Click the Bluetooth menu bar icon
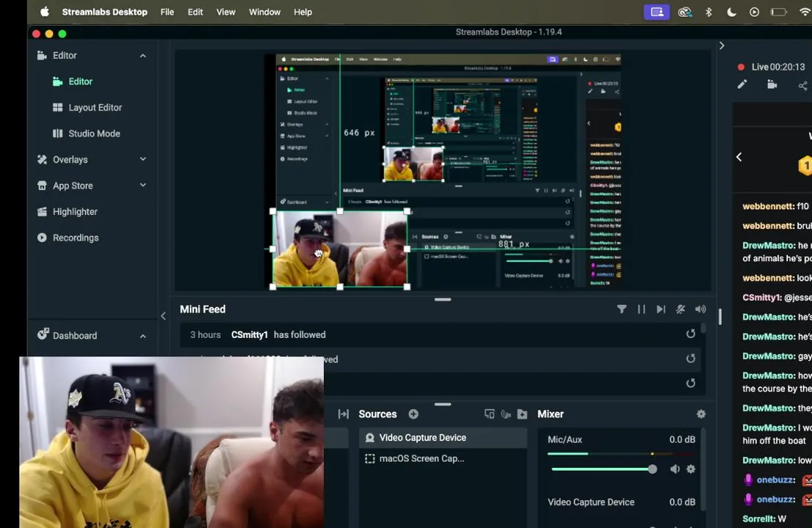Screen dimensions: 812x528 tap(709, 12)
